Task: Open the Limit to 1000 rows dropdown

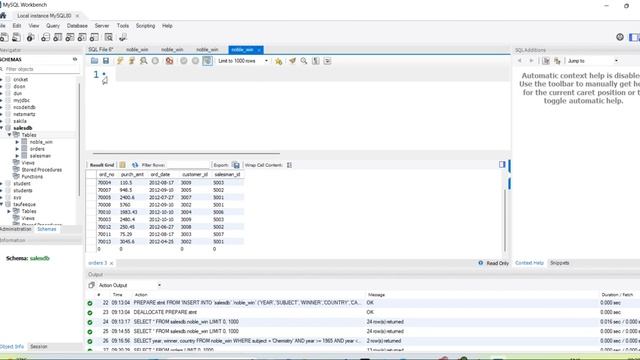Action: pos(243,61)
